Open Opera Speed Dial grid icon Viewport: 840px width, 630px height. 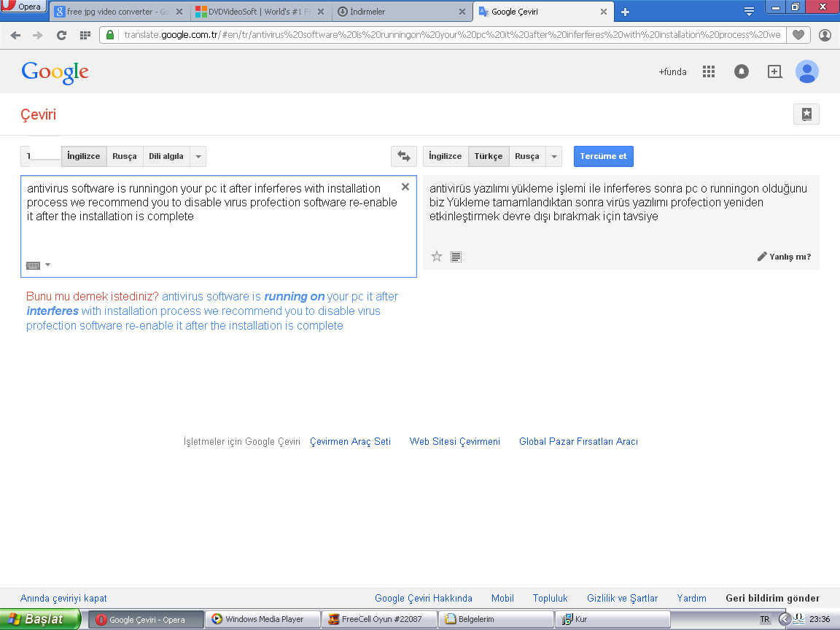pos(85,35)
